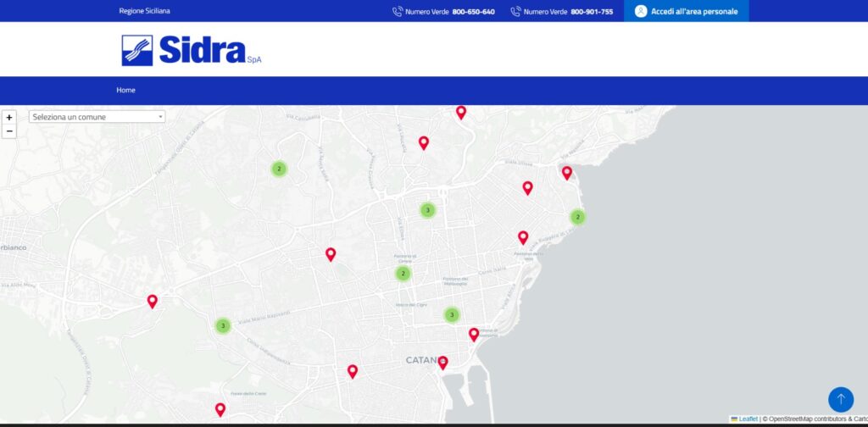
Task: Click 'Accedi all'area personale' button
Action: pyautogui.click(x=686, y=11)
